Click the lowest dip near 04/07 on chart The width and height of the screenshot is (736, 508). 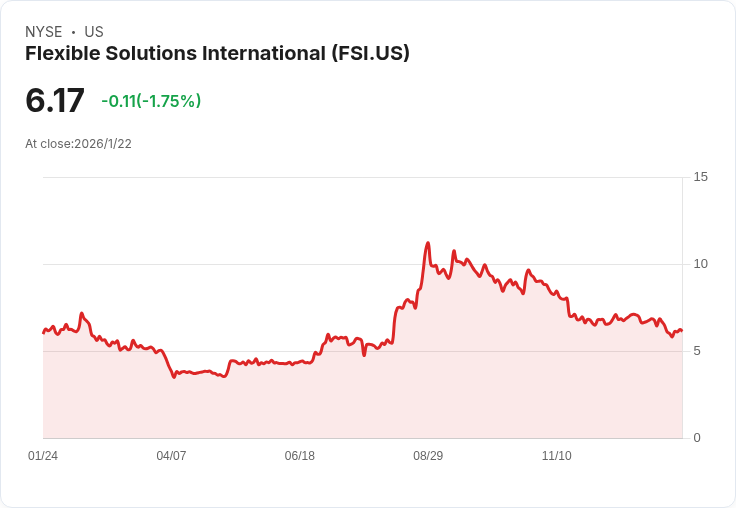[x=174, y=377]
